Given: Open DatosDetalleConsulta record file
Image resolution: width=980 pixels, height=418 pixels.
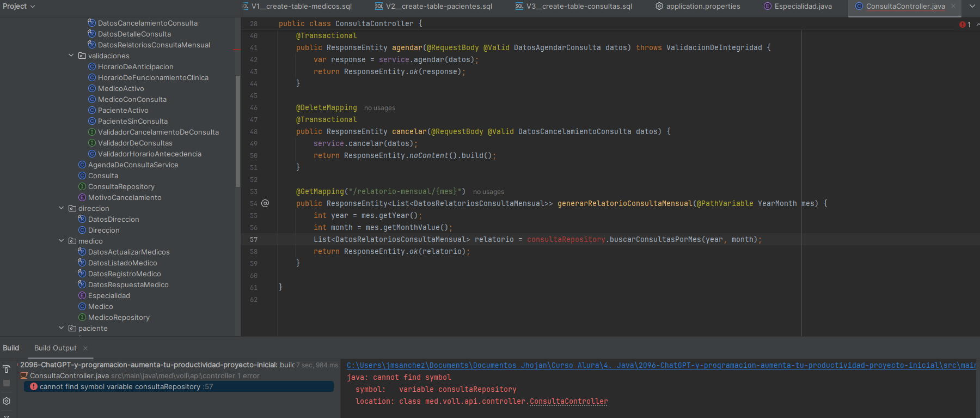Looking at the screenshot, I should (134, 34).
